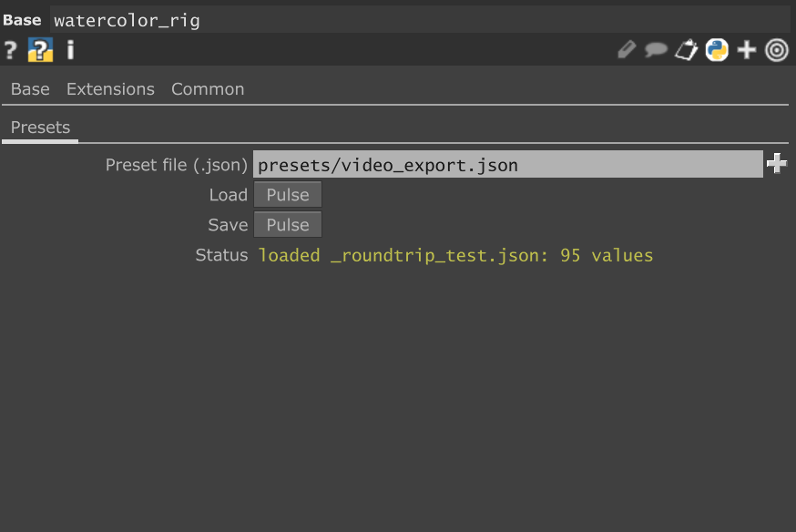Pulse the Save button
This screenshot has height=532, width=796.
[x=288, y=225]
